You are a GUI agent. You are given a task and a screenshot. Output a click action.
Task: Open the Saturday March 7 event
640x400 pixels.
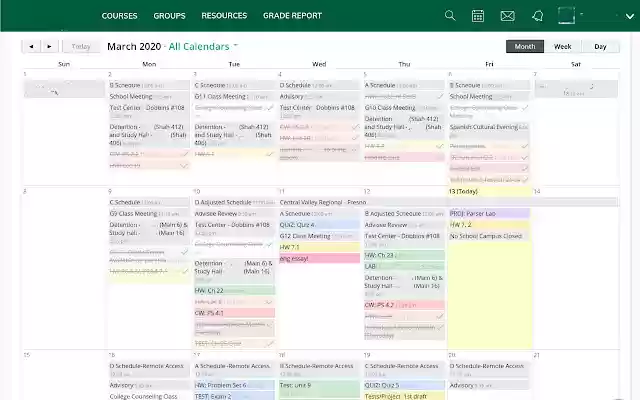tap(576, 89)
